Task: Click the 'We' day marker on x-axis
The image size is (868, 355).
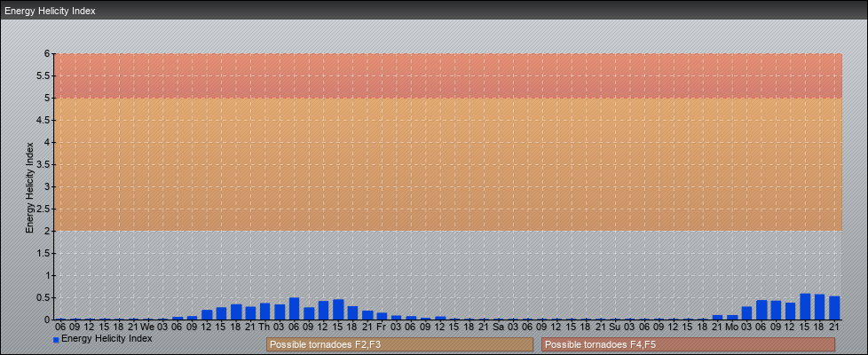Action: 147,327
